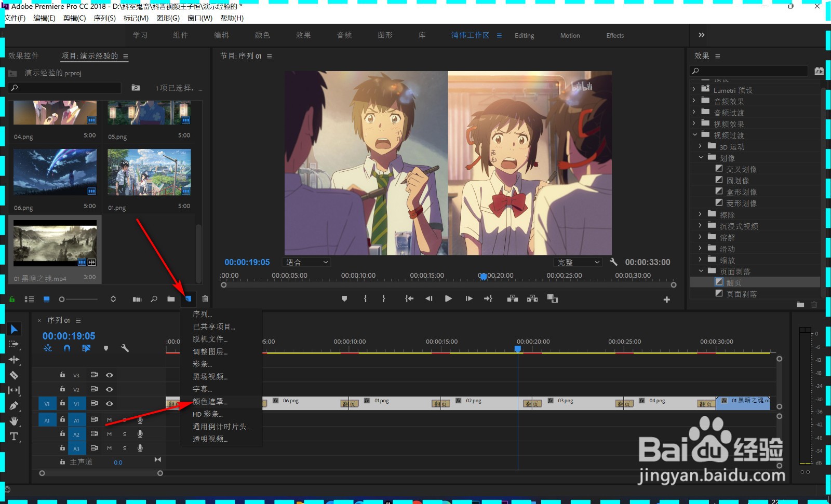Mark Out point in program monitor
Image resolution: width=831 pixels, height=504 pixels.
(384, 298)
